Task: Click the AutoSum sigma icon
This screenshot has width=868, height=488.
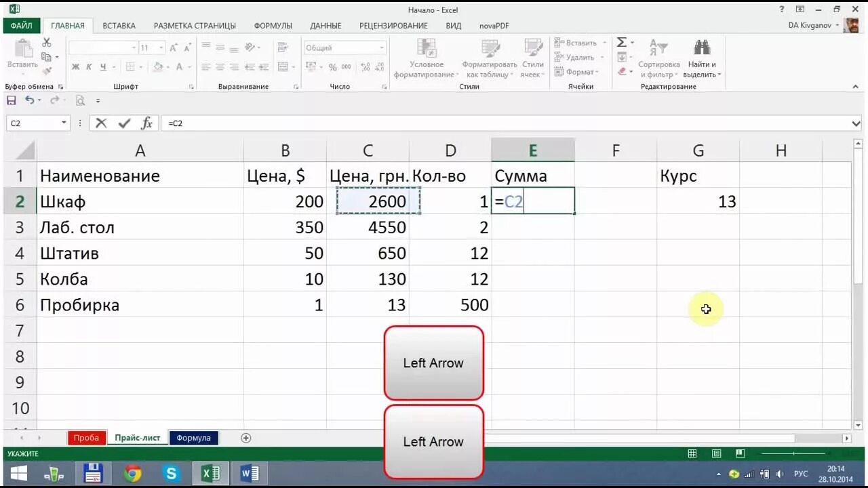Action: (621, 43)
